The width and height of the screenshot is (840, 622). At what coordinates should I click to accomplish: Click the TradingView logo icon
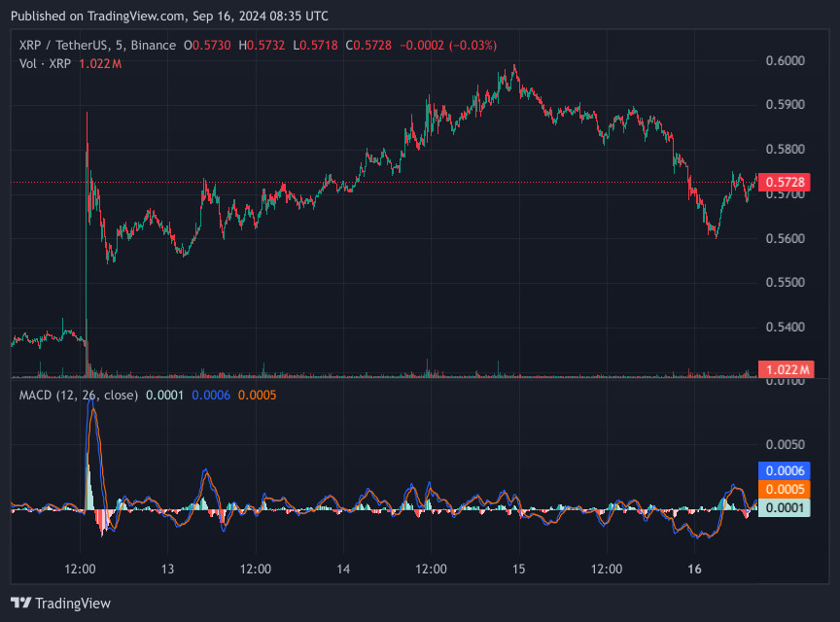click(20, 603)
